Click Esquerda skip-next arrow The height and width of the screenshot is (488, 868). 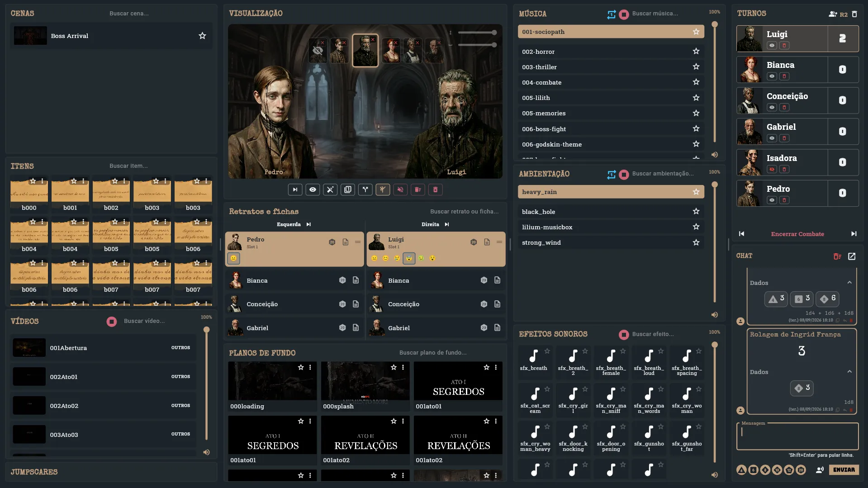pyautogui.click(x=308, y=224)
